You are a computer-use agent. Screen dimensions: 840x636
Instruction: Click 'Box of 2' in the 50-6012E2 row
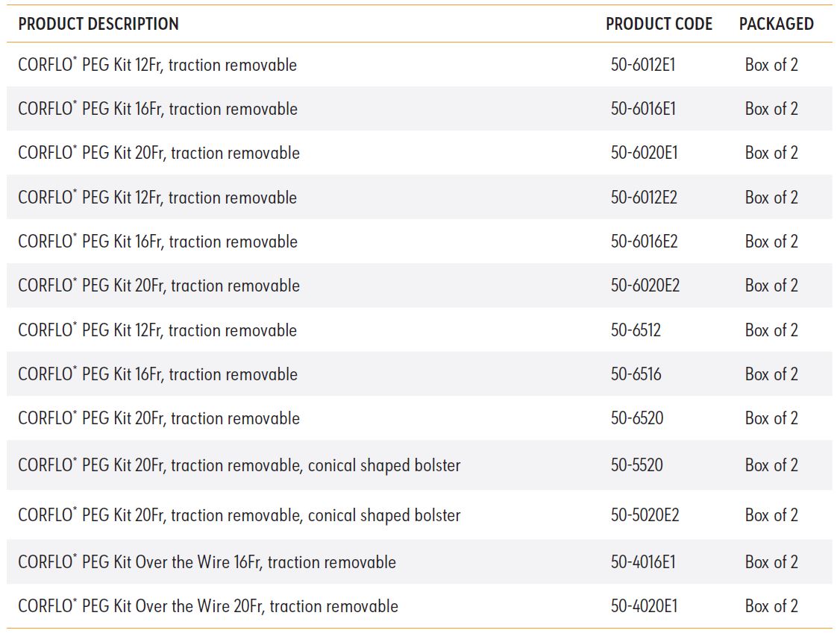point(771,198)
